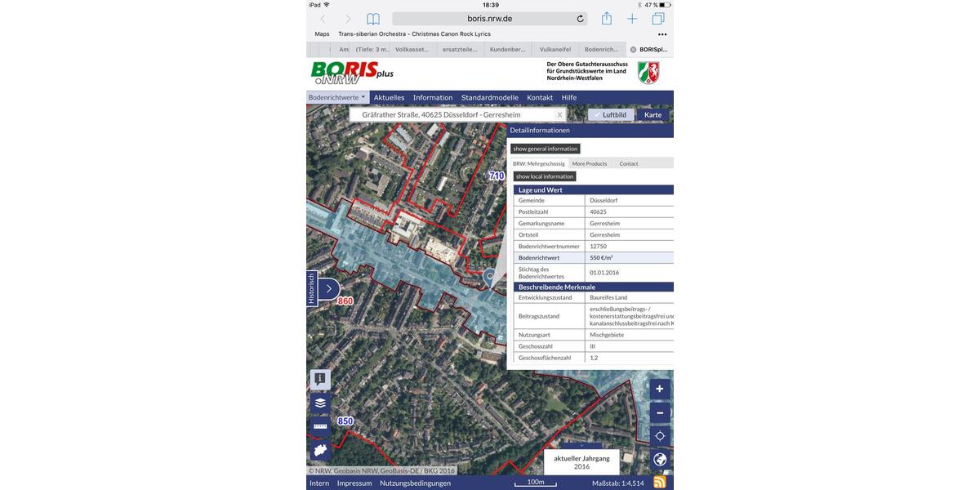
Task: Clear the address search field
Action: pyautogui.click(x=559, y=115)
